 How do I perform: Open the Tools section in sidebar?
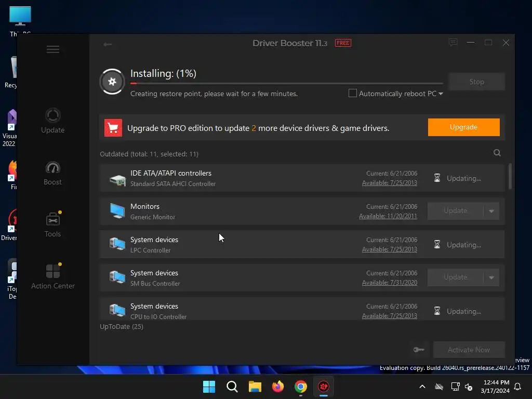coord(52,224)
